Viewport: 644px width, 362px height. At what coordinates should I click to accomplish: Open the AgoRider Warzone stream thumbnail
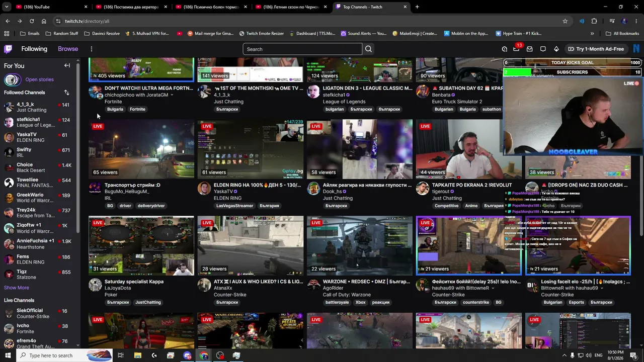[359, 245]
